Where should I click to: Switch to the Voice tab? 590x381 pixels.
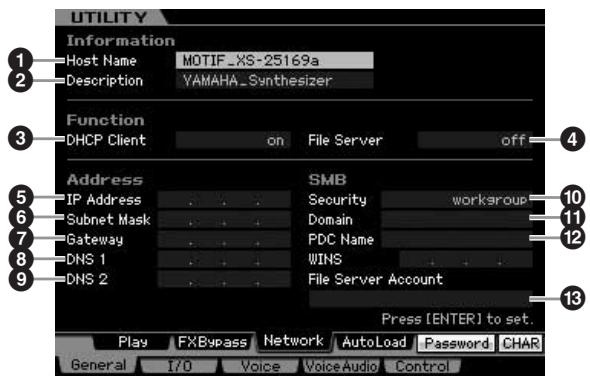coord(260,366)
